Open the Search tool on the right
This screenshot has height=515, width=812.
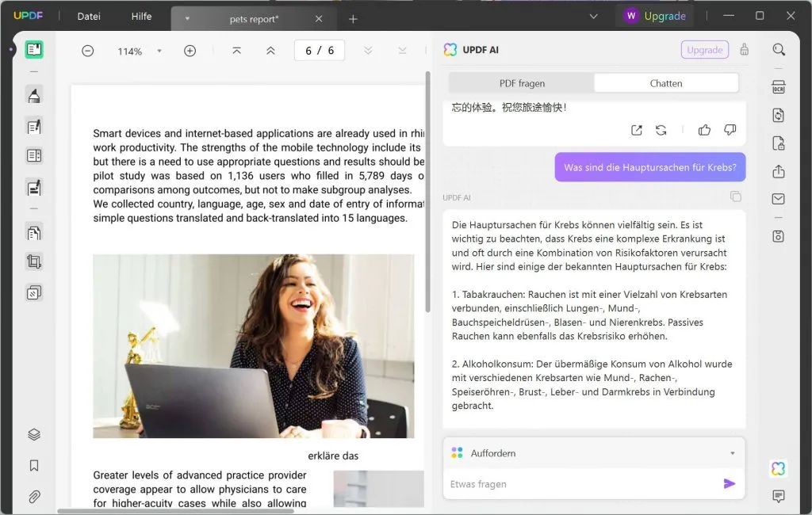(x=778, y=48)
